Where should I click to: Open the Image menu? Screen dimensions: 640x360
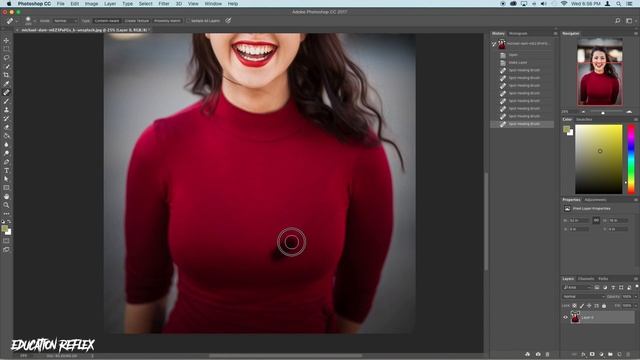[x=91, y=4]
